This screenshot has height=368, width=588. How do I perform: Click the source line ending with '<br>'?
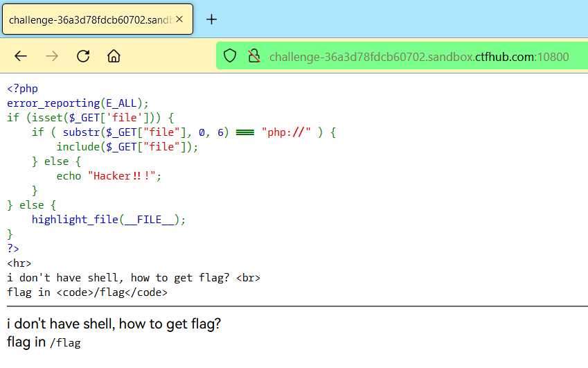(134, 278)
